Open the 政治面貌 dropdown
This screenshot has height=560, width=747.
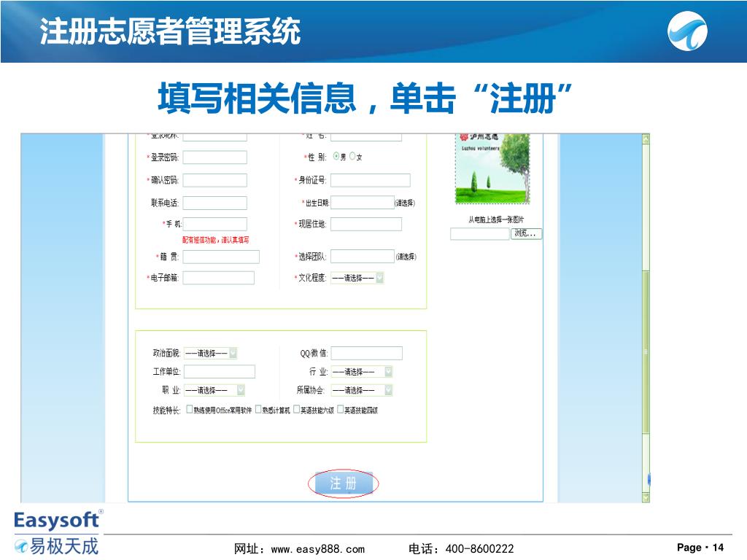point(211,353)
